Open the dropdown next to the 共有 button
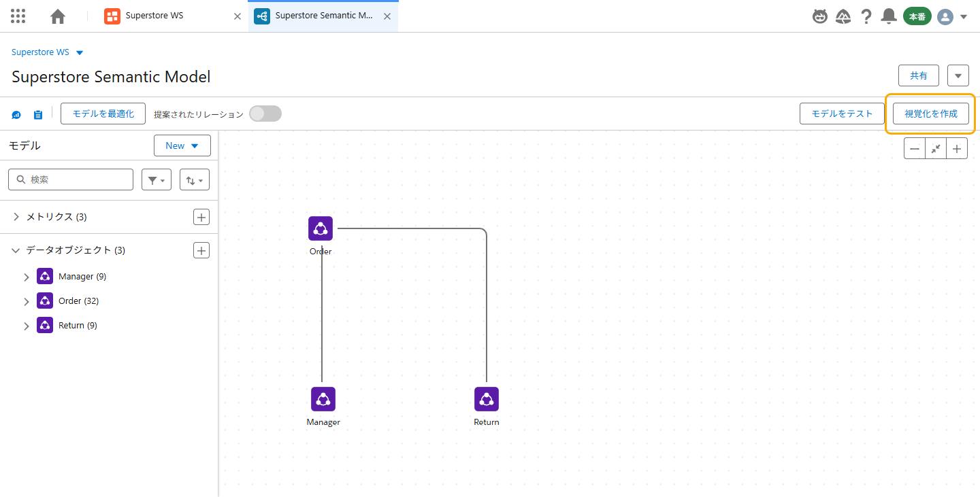This screenshot has height=497, width=980. pos(958,75)
